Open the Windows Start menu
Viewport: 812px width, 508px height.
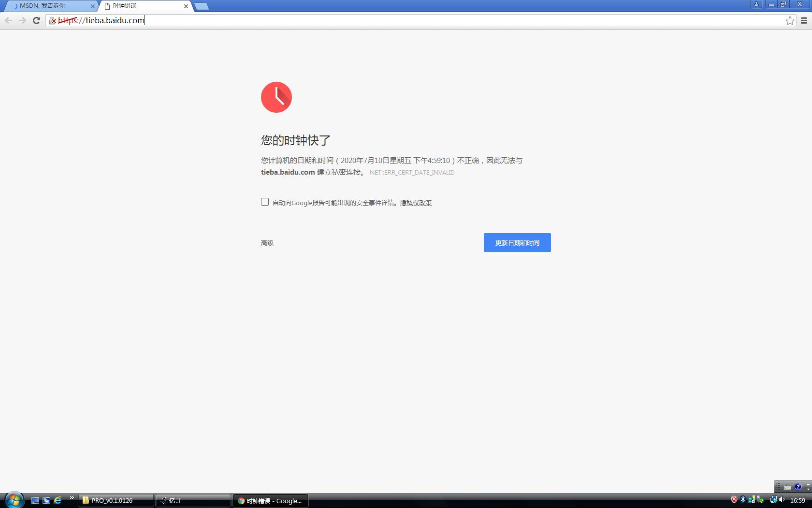(14, 500)
